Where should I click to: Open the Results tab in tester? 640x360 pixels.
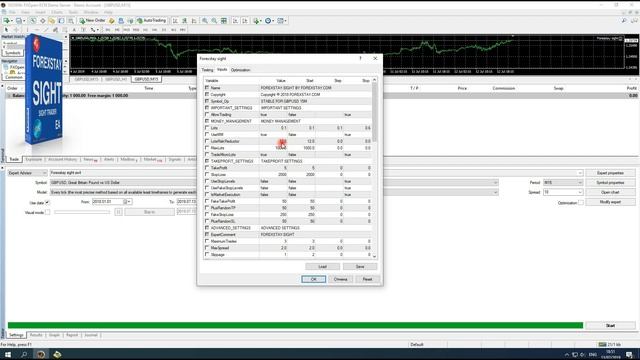[x=36, y=335]
